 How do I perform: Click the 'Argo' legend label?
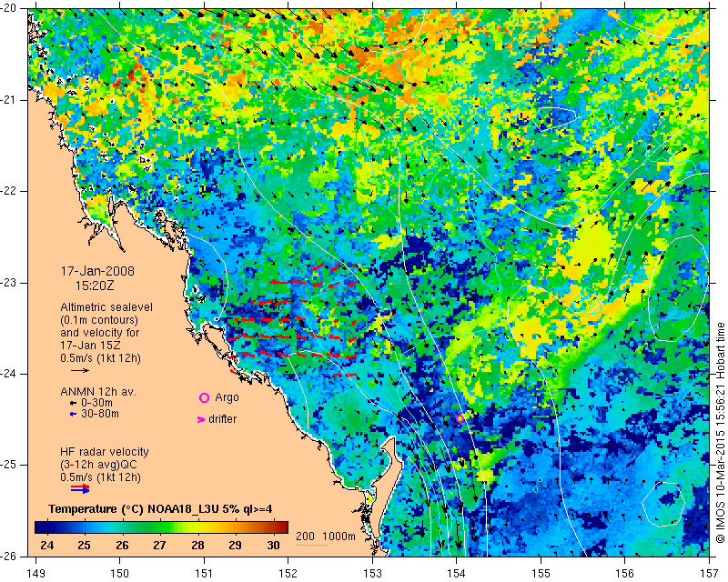[x=227, y=397]
